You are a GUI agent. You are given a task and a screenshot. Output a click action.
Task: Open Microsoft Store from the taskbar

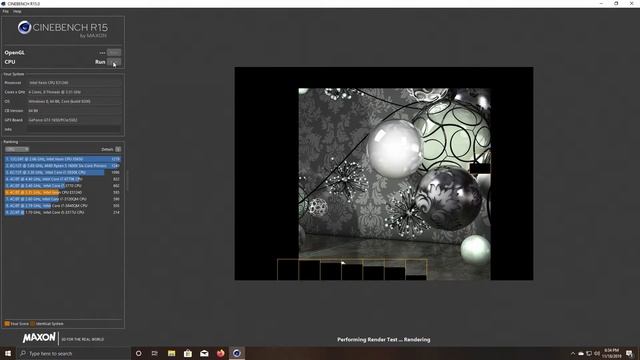point(188,353)
